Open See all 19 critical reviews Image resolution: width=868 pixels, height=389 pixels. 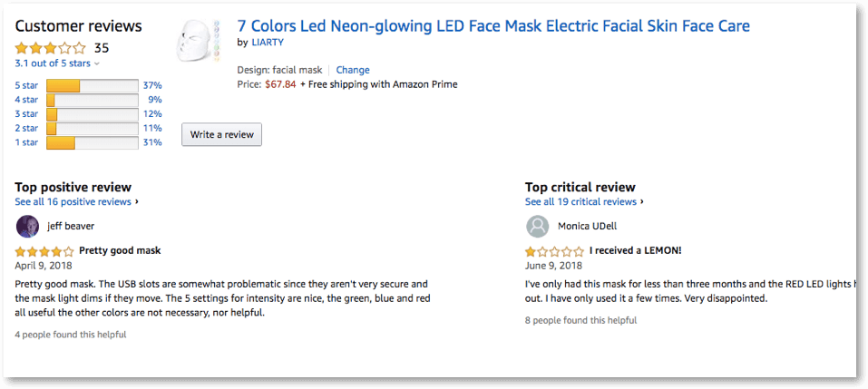click(584, 201)
